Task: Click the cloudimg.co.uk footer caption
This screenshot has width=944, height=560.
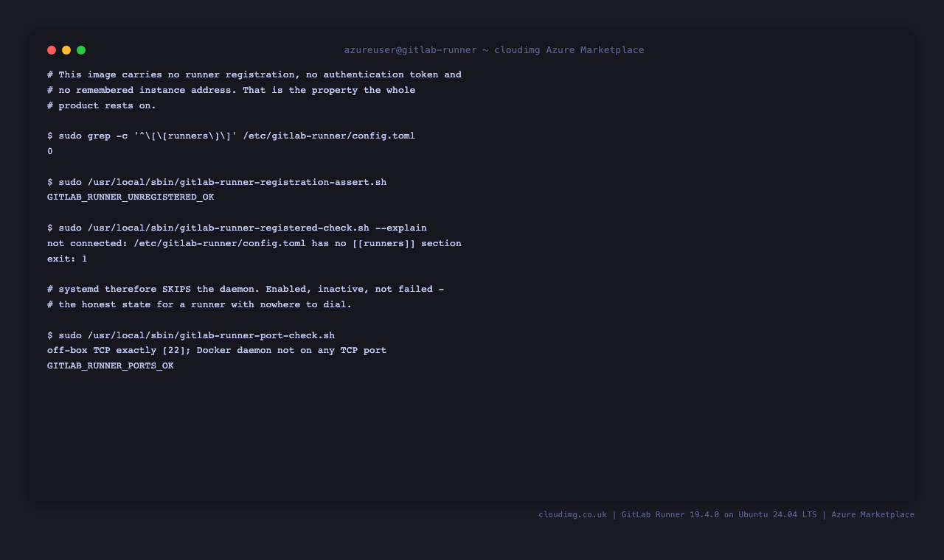Action: 726,514
